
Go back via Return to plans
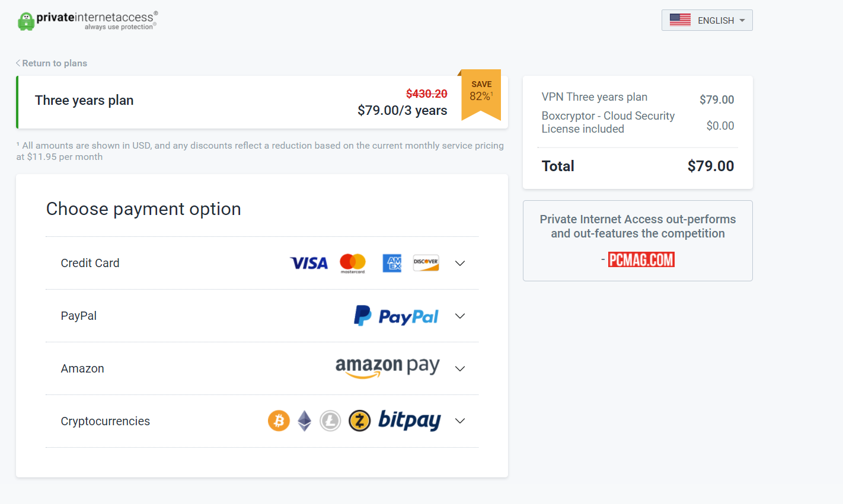click(52, 63)
